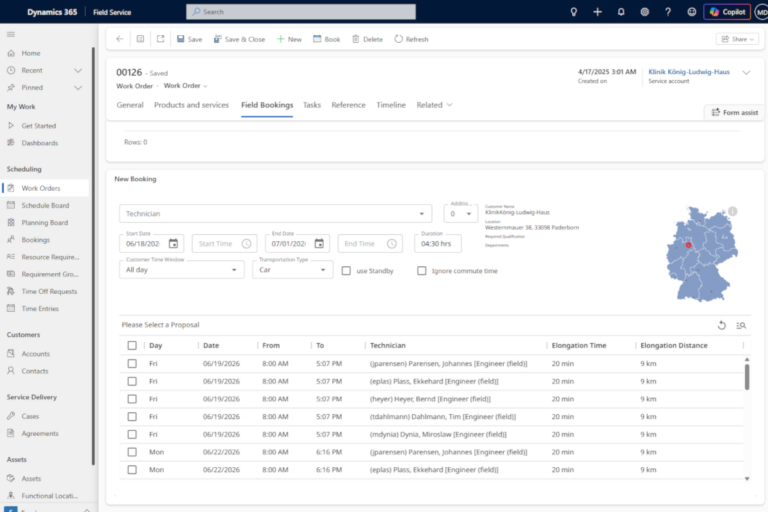This screenshot has width=768, height=512.
Task: Open the Start Date calendar picker icon
Action: click(173, 244)
